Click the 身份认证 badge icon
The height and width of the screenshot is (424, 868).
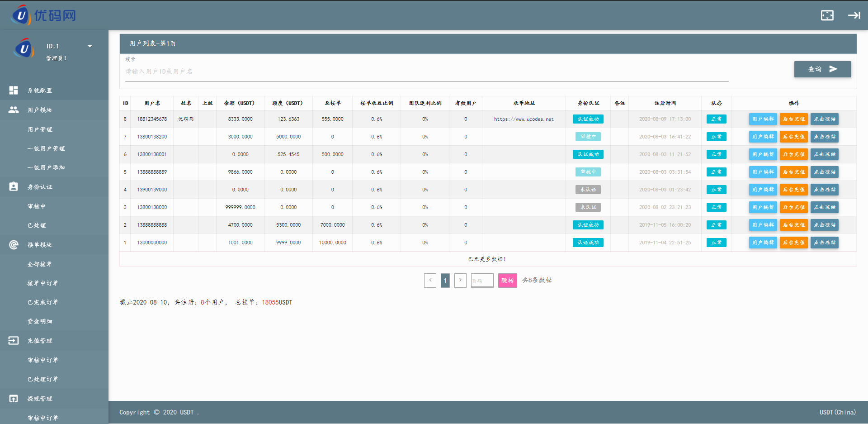click(14, 187)
